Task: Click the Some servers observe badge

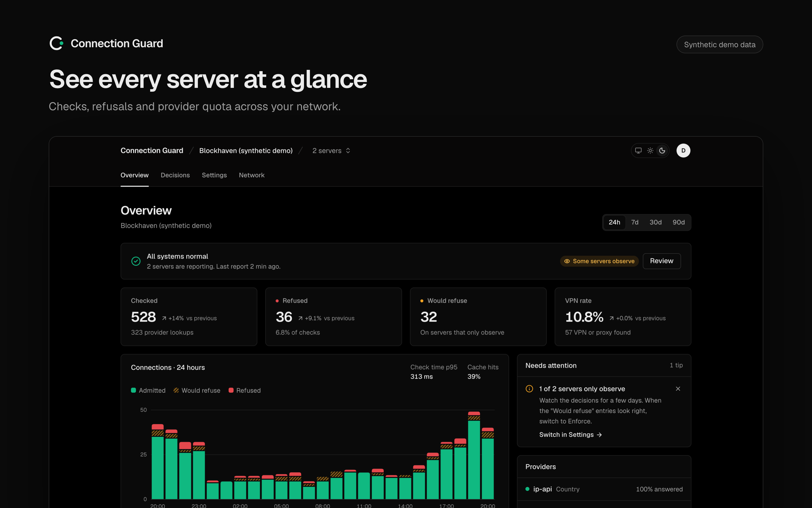Action: click(x=599, y=261)
